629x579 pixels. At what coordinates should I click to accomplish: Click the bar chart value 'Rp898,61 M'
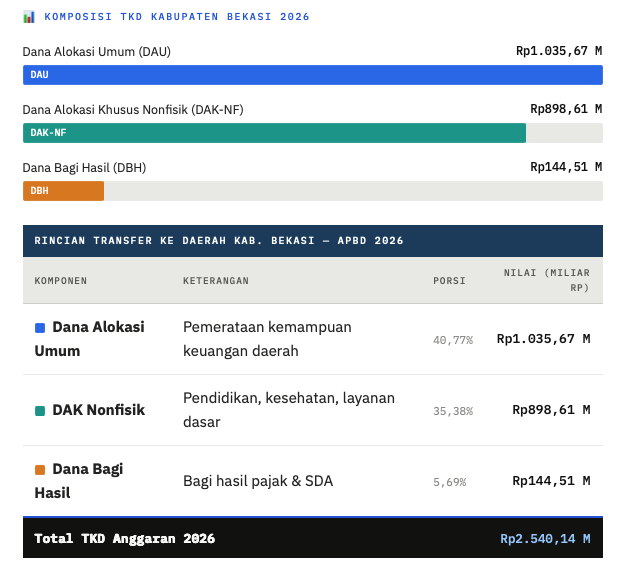[566, 109]
